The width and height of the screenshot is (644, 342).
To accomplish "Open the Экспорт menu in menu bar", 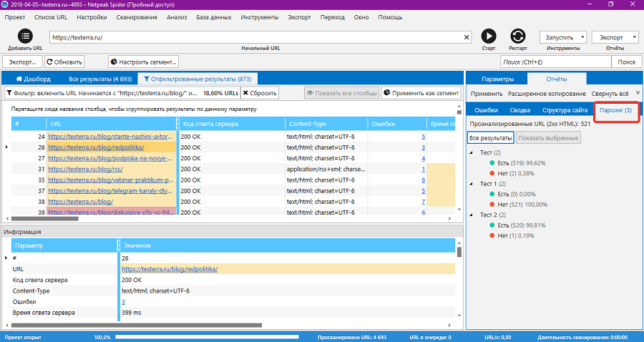I will click(x=299, y=17).
